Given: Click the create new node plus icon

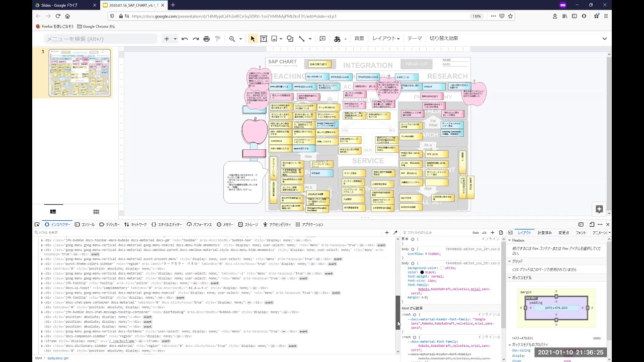Looking at the screenshot, I should click(x=387, y=233).
